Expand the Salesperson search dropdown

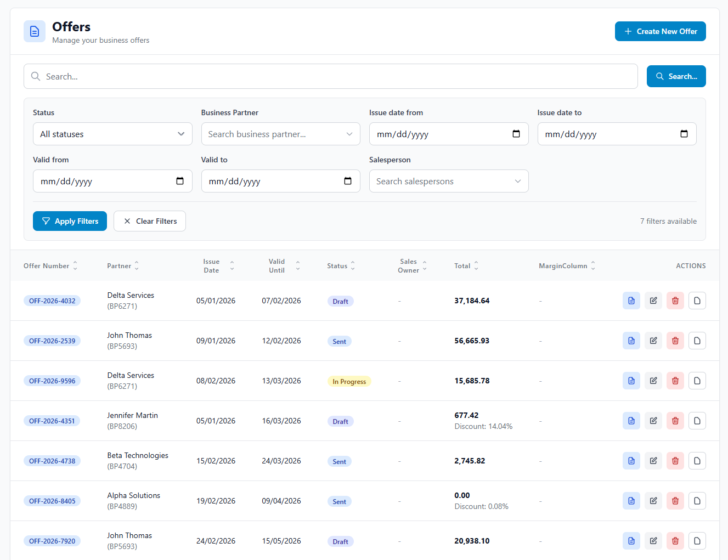[x=449, y=181]
